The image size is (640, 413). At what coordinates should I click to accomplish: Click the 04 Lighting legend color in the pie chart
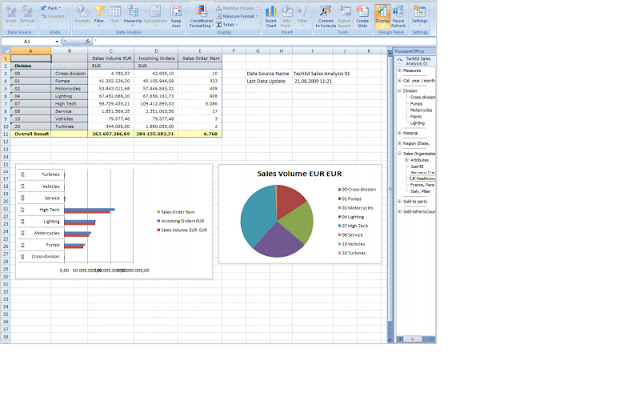pyautogui.click(x=339, y=217)
